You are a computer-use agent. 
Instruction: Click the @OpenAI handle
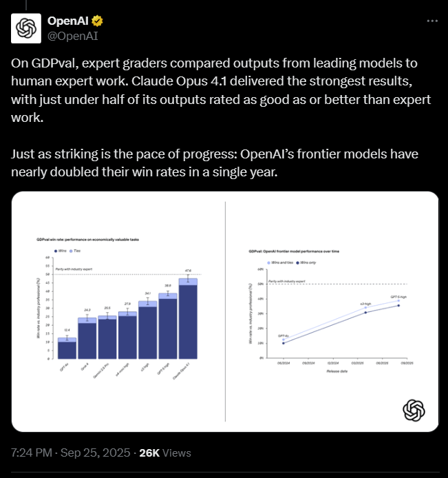click(73, 35)
